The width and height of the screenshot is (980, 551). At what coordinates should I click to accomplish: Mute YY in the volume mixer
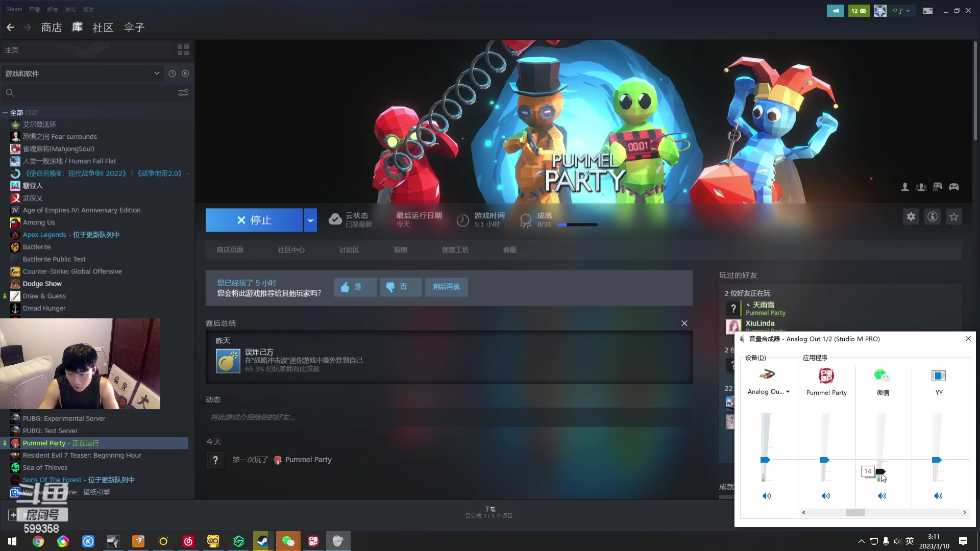click(938, 496)
